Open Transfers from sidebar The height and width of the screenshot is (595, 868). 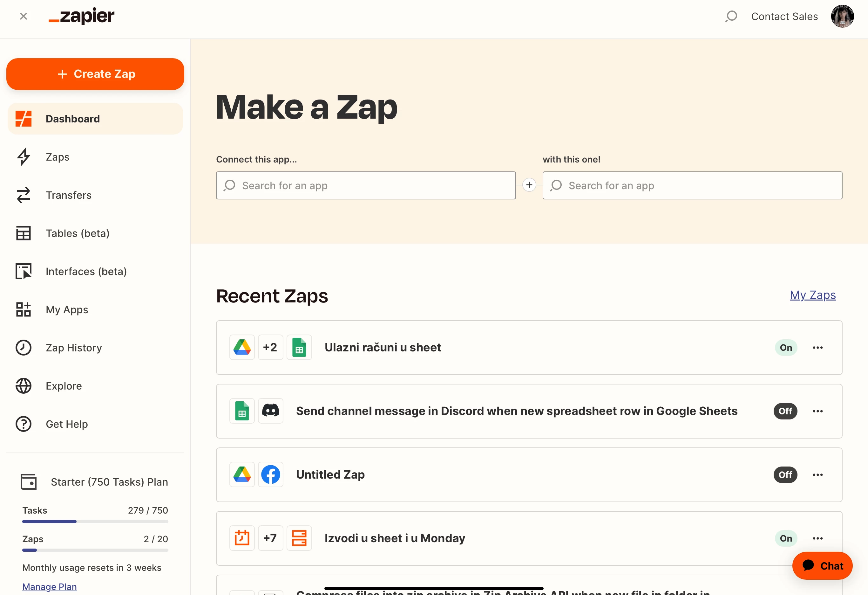68,195
